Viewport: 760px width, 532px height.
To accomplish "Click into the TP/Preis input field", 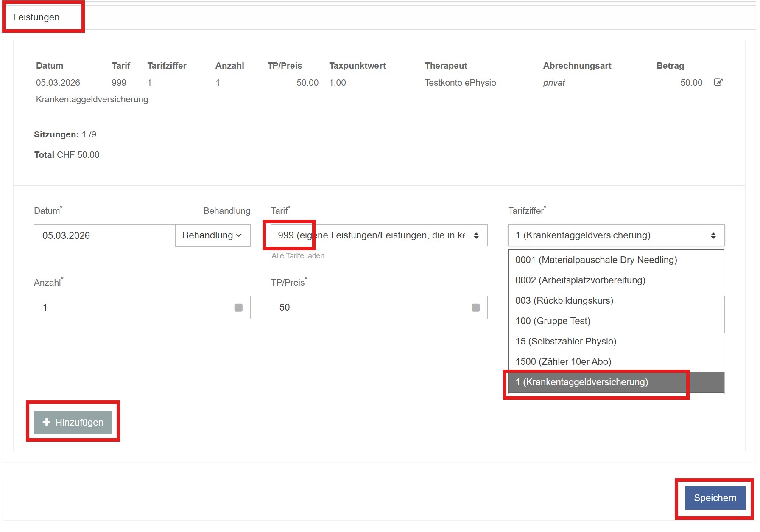I will (x=367, y=308).
